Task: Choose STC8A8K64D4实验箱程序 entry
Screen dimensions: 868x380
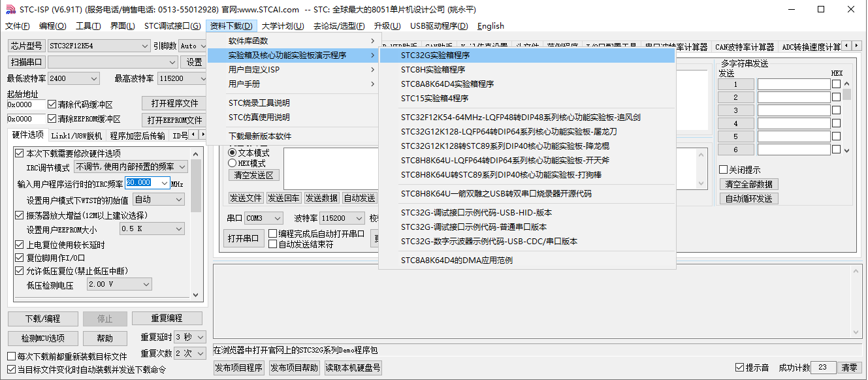Action: coord(527,84)
